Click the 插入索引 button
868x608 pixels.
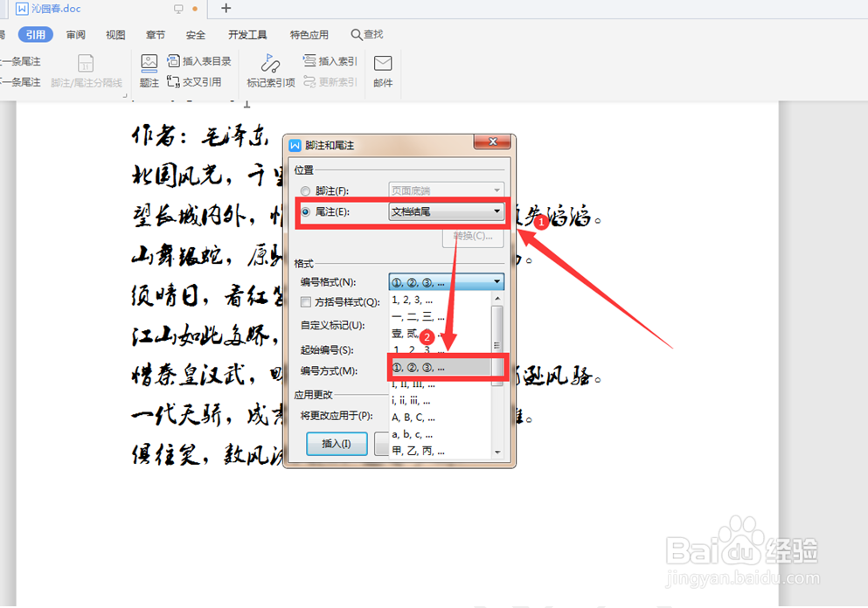[x=330, y=61]
